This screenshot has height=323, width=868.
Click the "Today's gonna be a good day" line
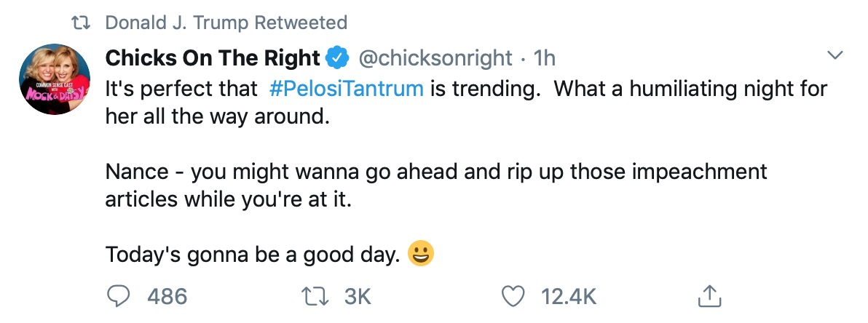click(x=253, y=255)
